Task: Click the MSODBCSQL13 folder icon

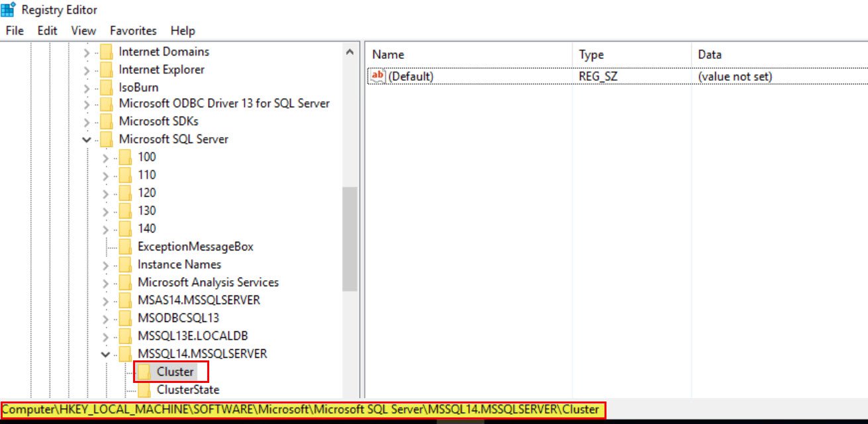Action: (x=125, y=318)
